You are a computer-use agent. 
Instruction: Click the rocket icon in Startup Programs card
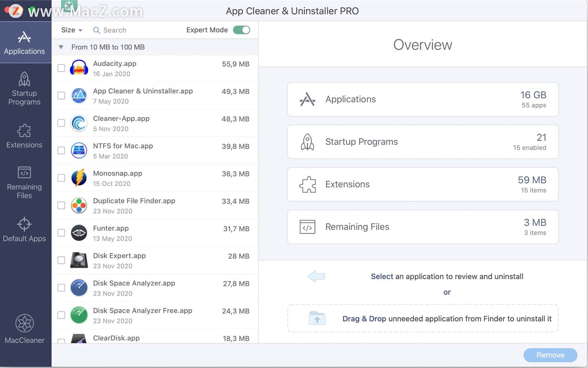coord(308,142)
